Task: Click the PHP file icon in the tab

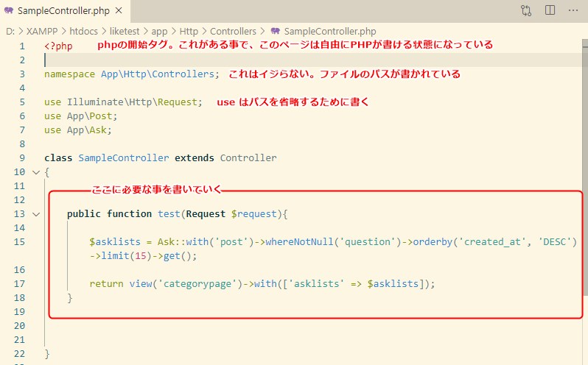Action: (x=9, y=11)
